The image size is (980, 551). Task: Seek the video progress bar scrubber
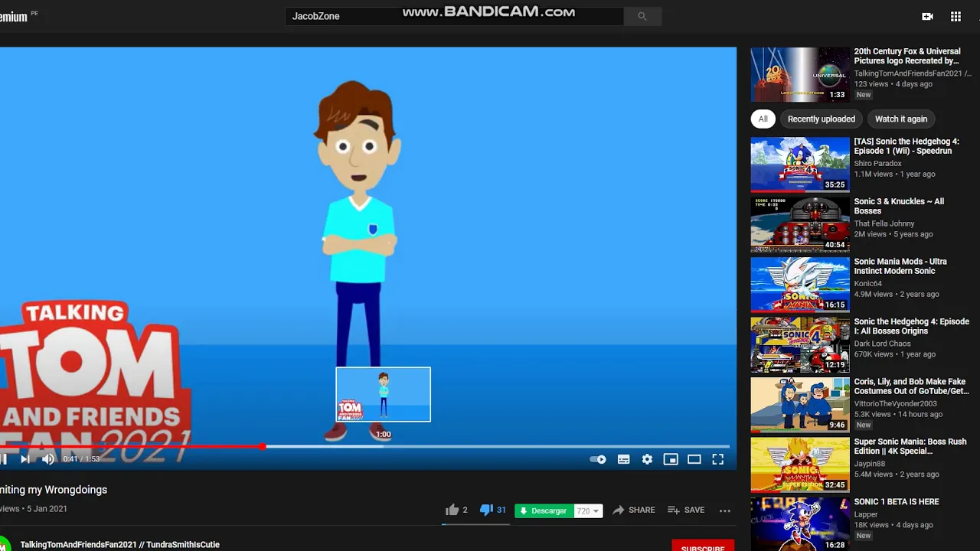[x=263, y=446]
